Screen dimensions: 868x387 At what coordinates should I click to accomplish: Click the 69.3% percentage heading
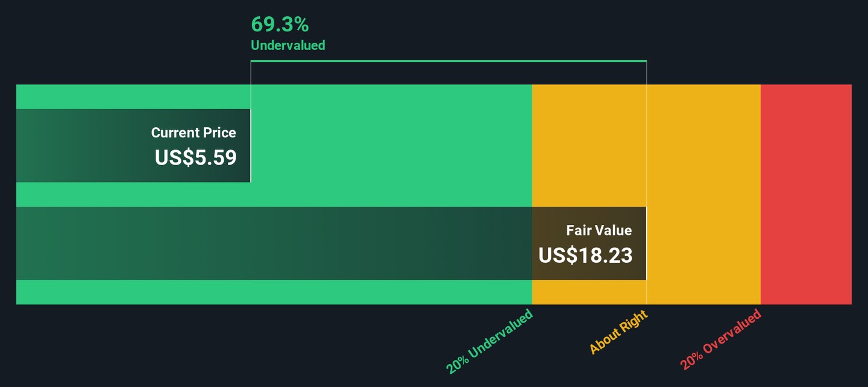pyautogui.click(x=280, y=25)
